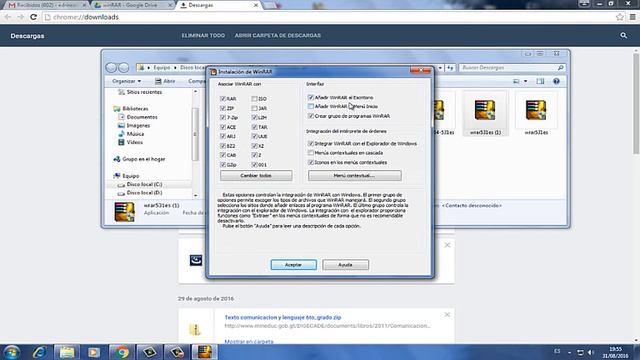The image size is (640, 360).
Task: Reload the Chrome downloads page
Action: (33, 17)
